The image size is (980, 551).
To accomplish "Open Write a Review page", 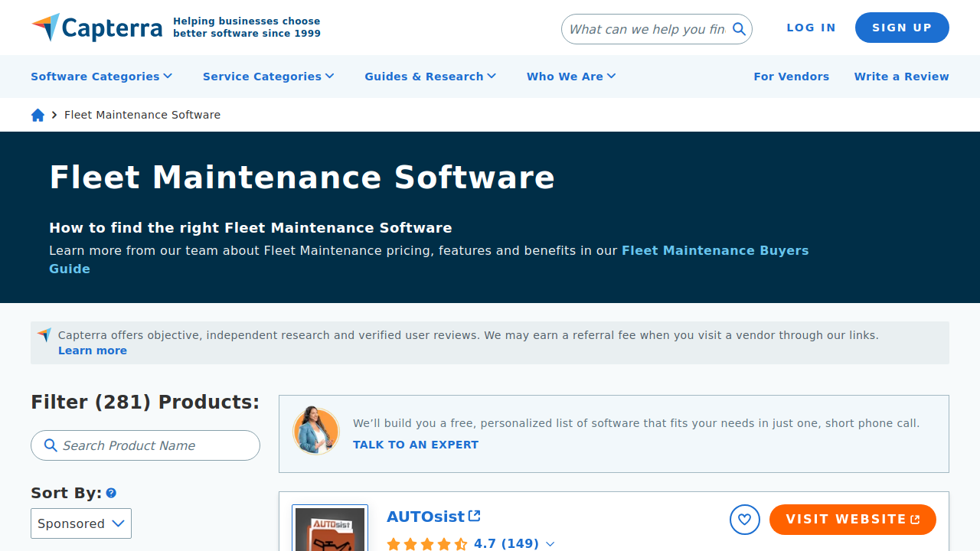I will [x=901, y=77].
